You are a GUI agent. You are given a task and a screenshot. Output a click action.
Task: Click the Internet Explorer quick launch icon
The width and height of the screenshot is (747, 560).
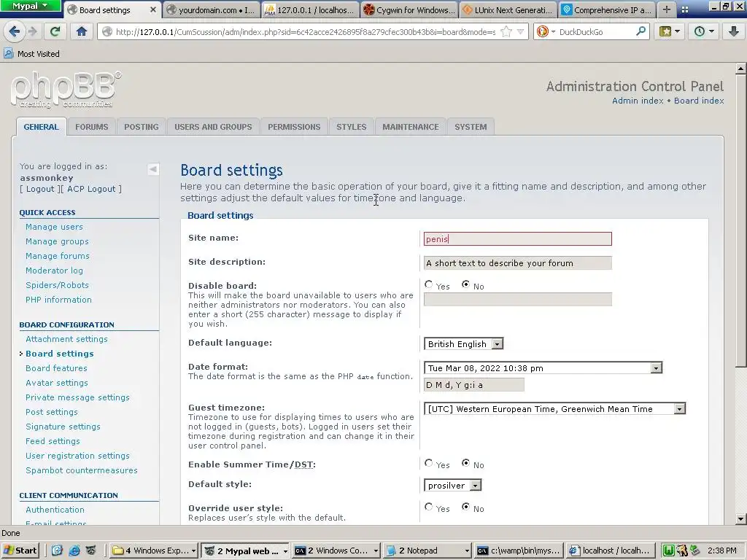coord(74,551)
